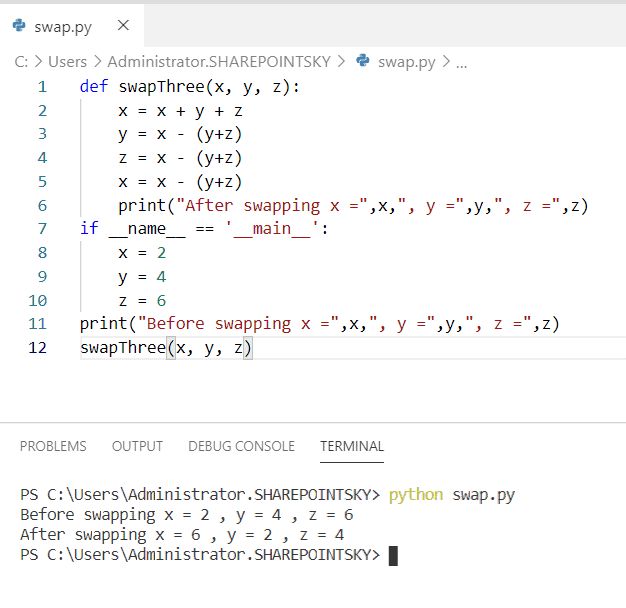Close the swap.py editor tab
The width and height of the screenshot is (626, 608).
tap(123, 26)
